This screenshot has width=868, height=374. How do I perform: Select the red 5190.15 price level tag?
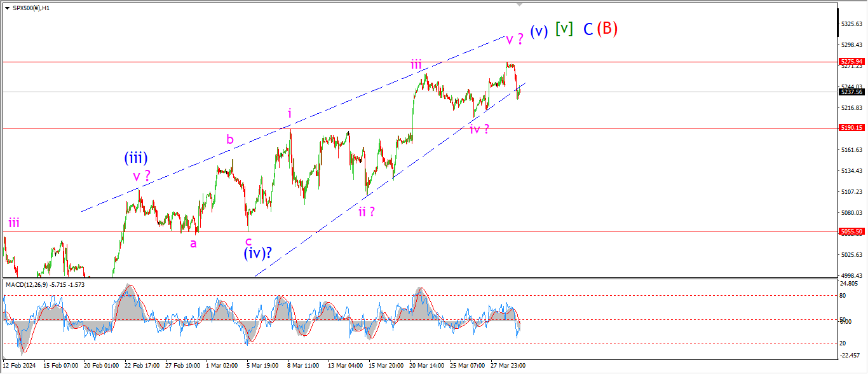(851, 128)
